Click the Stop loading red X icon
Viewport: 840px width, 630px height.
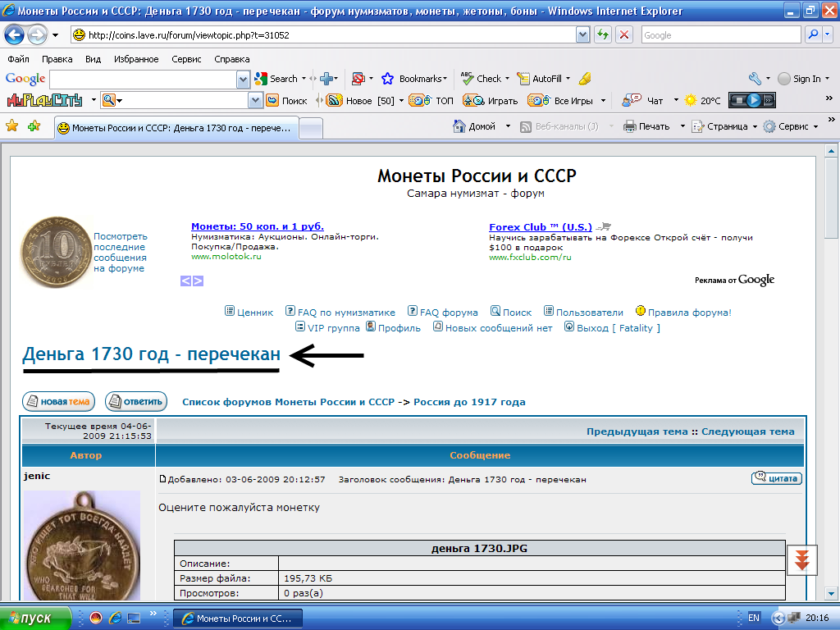click(x=624, y=35)
